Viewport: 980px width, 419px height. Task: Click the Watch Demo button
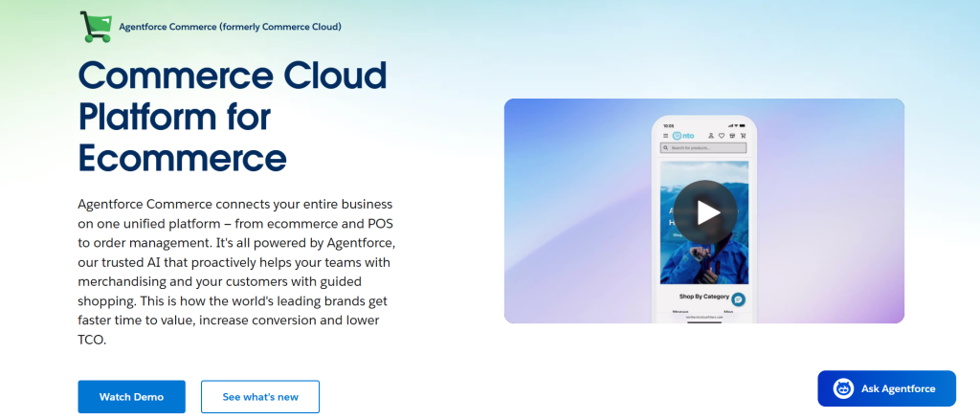coord(131,397)
